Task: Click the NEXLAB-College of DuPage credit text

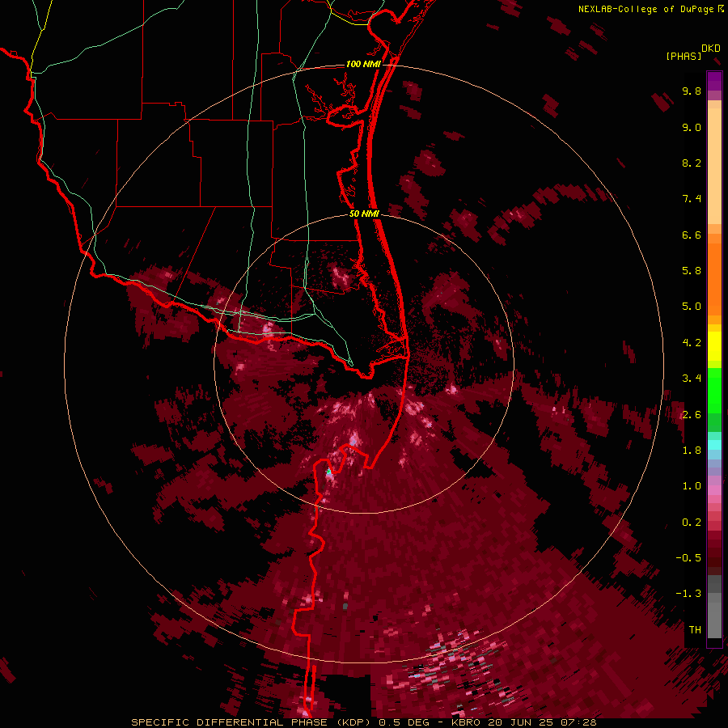Action: 647,9
